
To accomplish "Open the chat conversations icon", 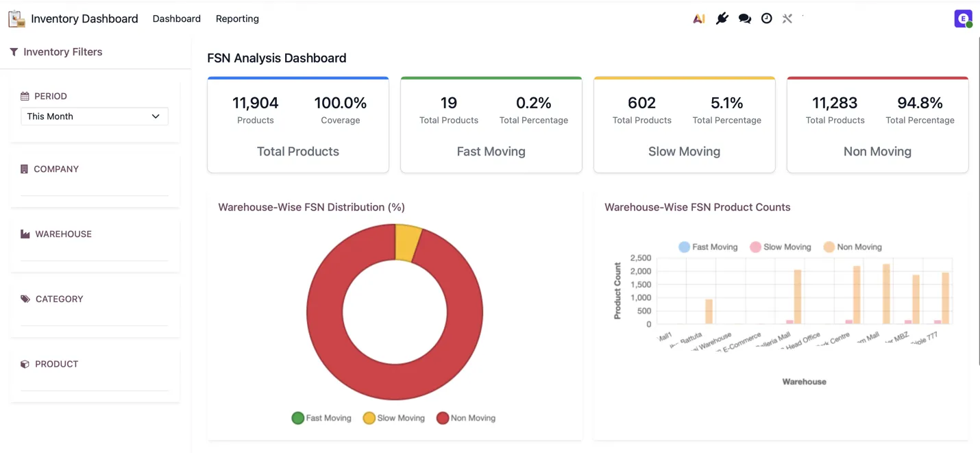I will pyautogui.click(x=744, y=19).
